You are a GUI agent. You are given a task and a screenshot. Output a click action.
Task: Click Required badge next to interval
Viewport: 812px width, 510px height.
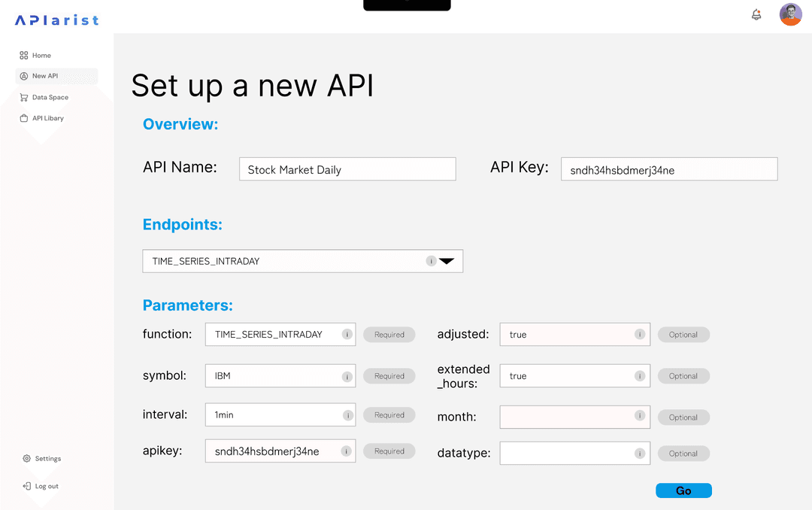coord(389,415)
